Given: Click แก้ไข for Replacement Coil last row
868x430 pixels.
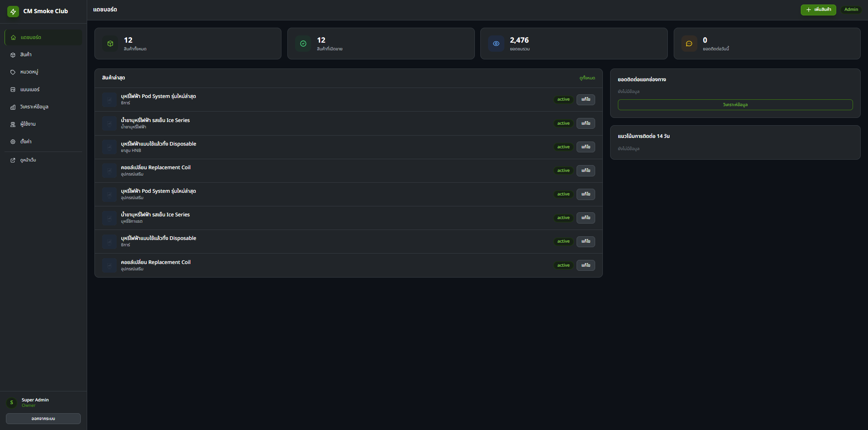Looking at the screenshot, I should (586, 265).
